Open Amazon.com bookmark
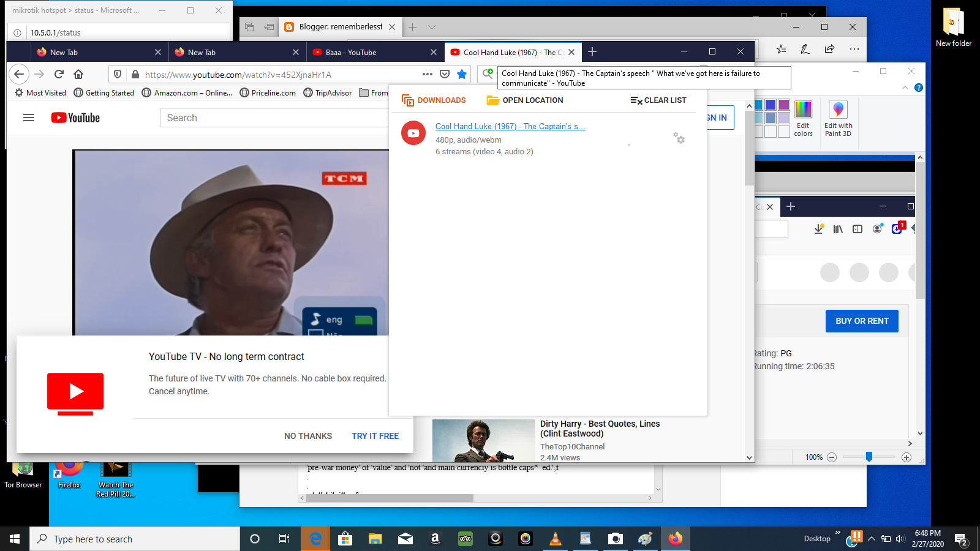 click(x=187, y=93)
